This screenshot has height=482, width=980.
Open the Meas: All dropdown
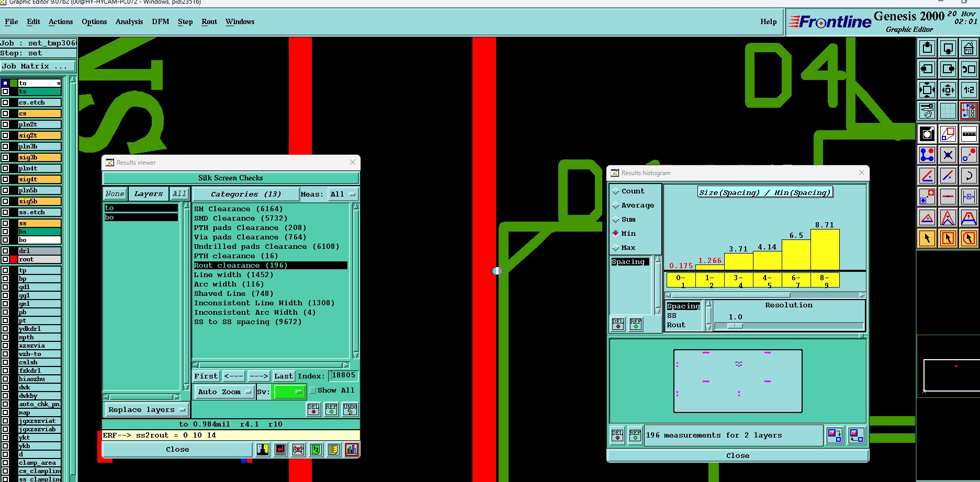[343, 194]
